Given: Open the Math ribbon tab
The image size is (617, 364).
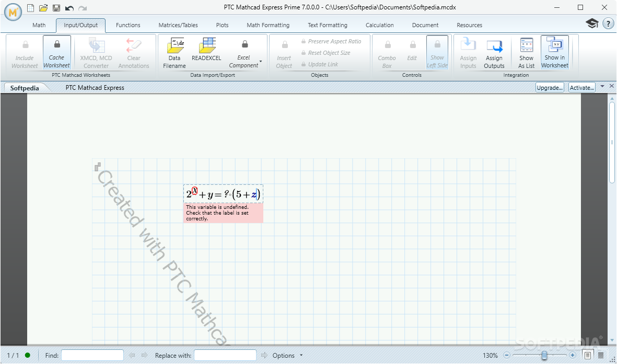Looking at the screenshot, I should tap(39, 25).
